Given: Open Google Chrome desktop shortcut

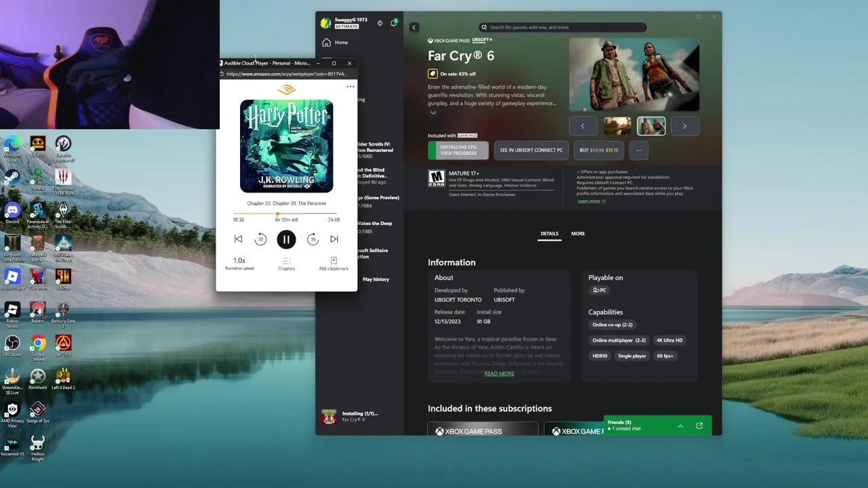Looking at the screenshot, I should coord(37,348).
